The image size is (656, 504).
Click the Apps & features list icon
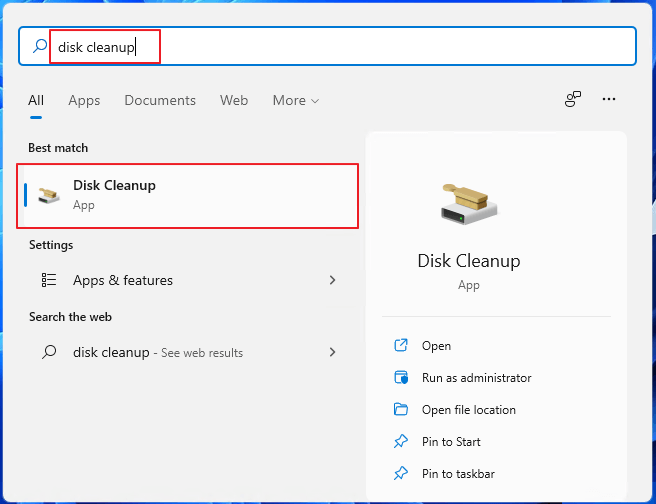pos(48,281)
